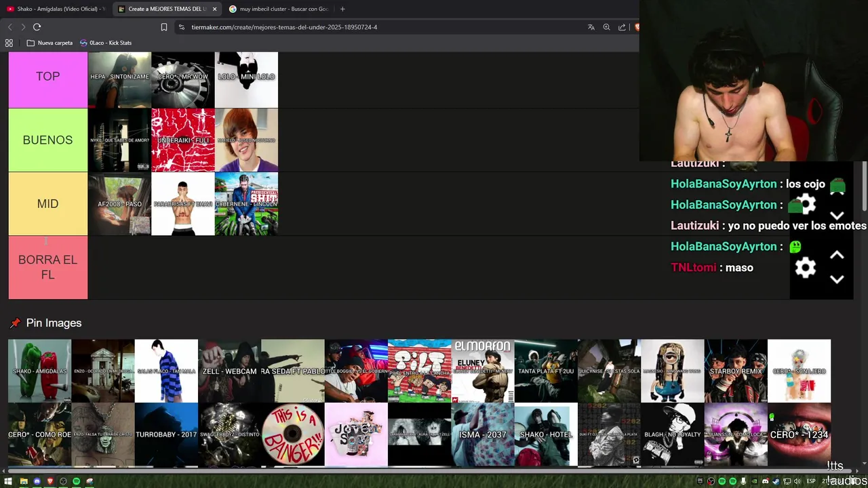Switch to muy imbecil cluster Google tab

(279, 9)
